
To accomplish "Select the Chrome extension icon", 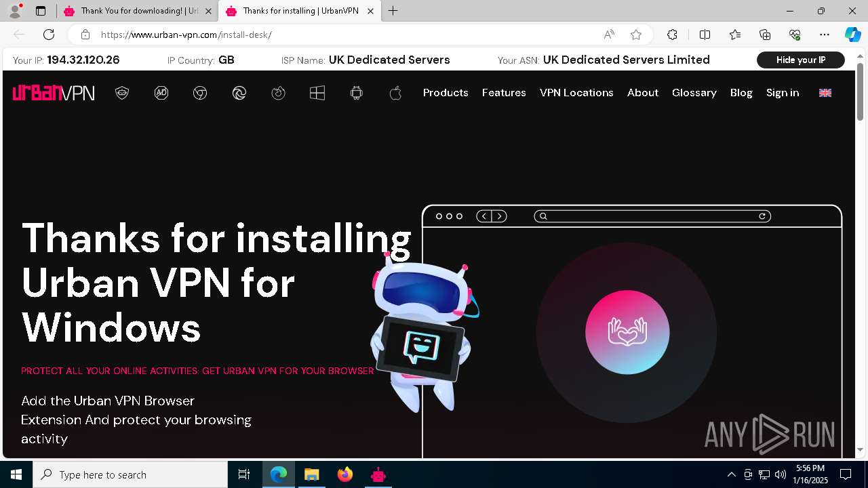I will click(x=200, y=93).
